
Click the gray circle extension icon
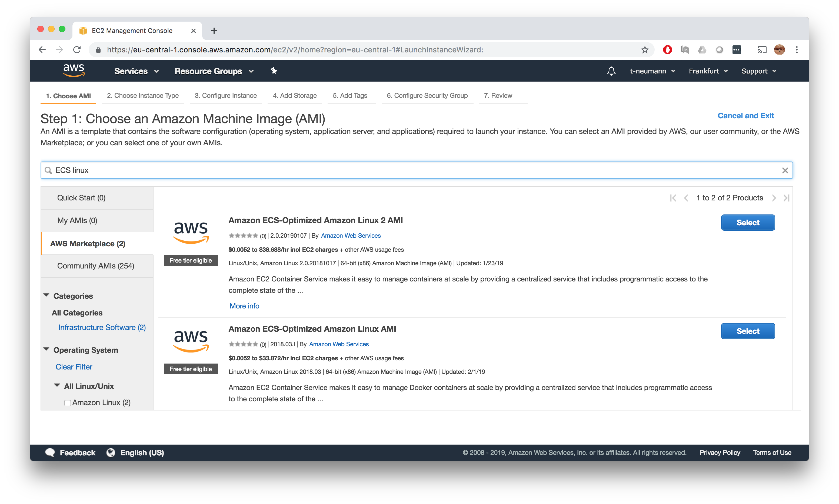(719, 50)
